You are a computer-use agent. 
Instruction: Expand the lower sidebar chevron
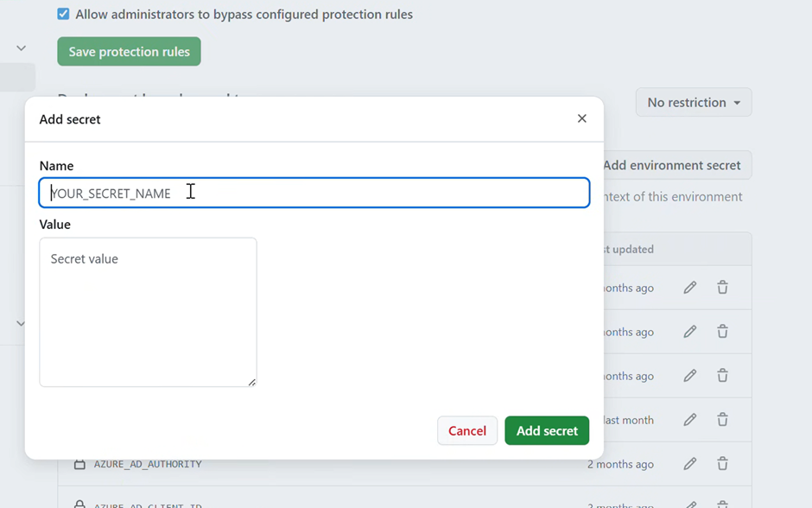tap(21, 324)
